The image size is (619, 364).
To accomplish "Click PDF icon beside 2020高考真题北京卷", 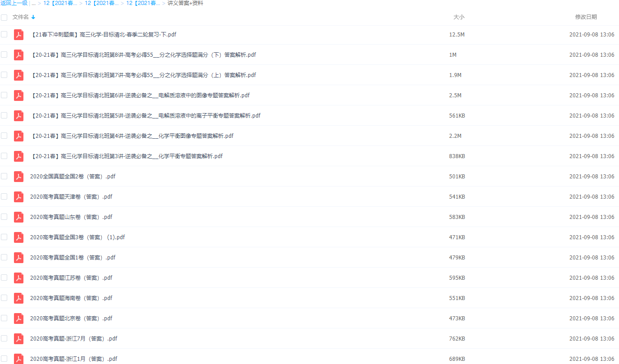I will click(18, 318).
